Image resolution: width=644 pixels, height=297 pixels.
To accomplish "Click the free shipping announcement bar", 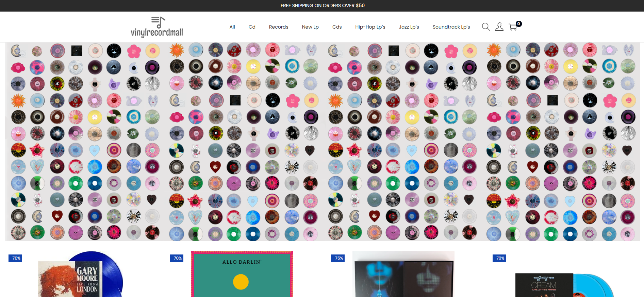I will [x=322, y=5].
